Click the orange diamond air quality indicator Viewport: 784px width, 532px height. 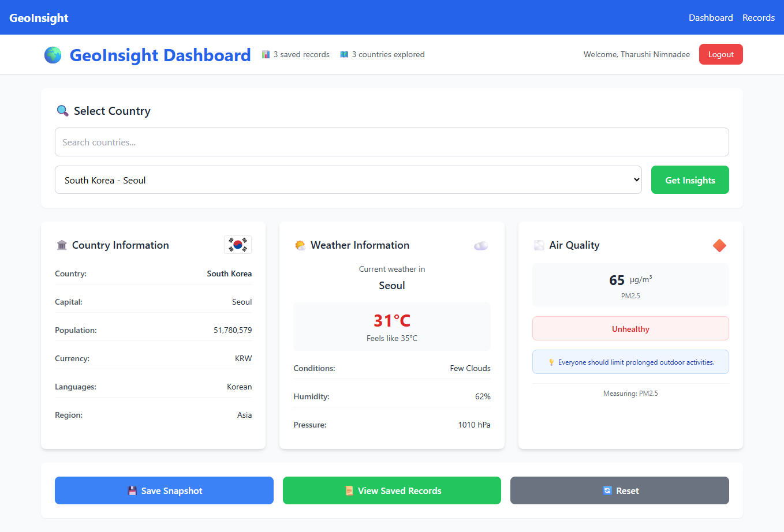(x=719, y=246)
